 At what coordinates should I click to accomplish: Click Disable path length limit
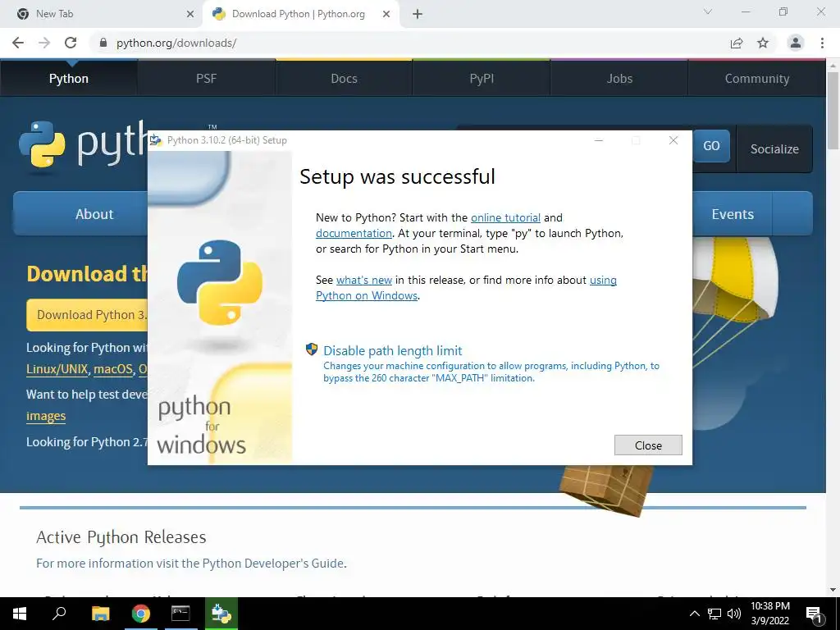coord(393,350)
